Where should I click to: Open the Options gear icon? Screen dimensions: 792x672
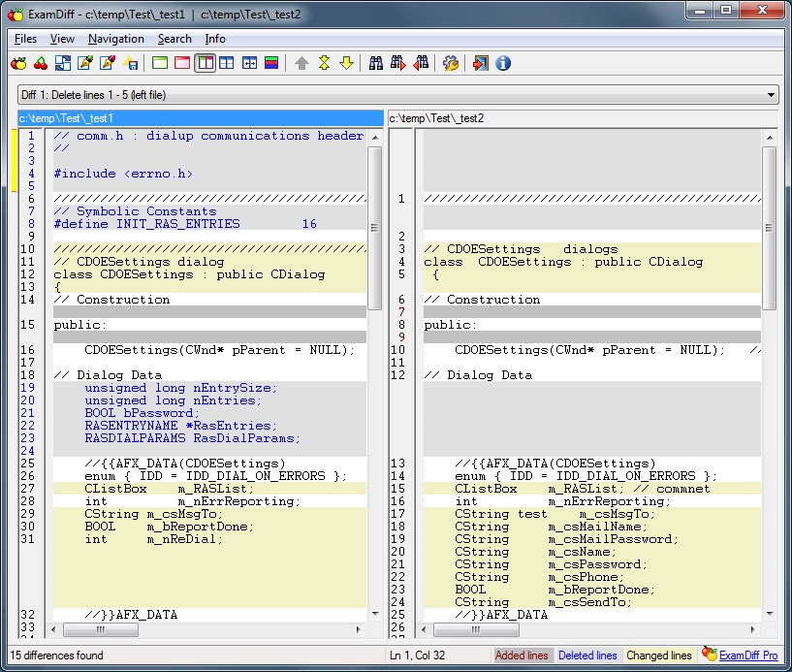452,62
